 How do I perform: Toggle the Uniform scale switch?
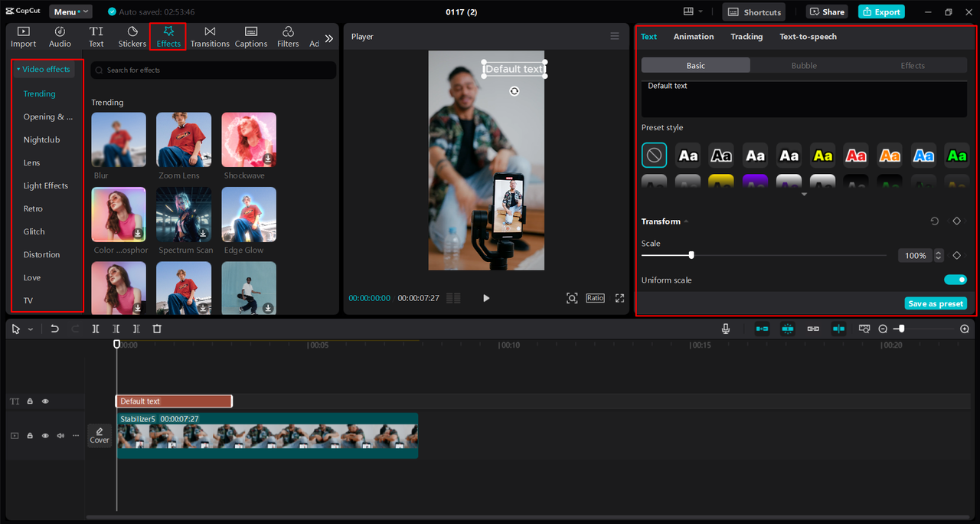[x=955, y=280]
